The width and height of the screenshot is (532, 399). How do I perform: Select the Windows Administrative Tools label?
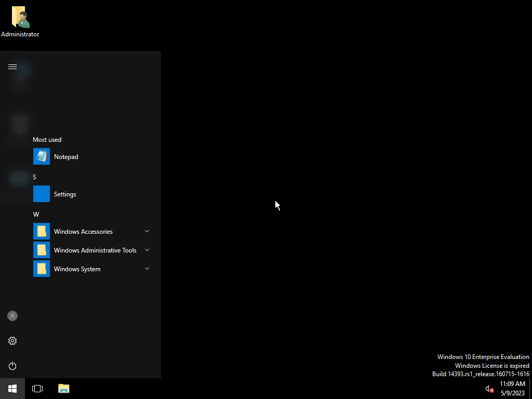(96, 250)
